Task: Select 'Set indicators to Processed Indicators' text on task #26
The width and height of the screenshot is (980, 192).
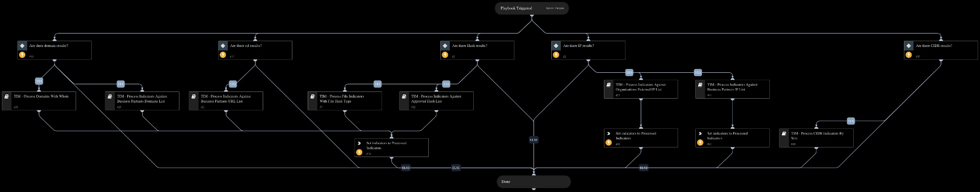Action: tap(636, 136)
